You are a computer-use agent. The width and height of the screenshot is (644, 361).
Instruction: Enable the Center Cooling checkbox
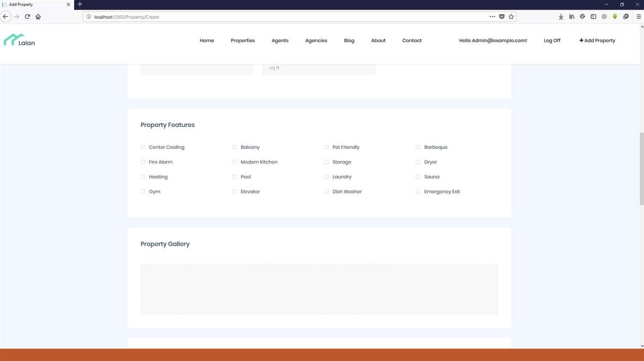point(143,147)
